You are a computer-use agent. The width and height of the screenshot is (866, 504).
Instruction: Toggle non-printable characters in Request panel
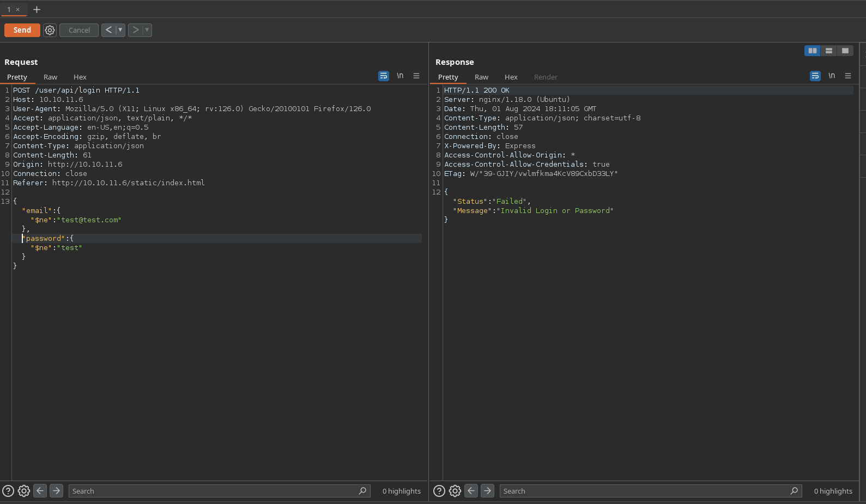(400, 76)
